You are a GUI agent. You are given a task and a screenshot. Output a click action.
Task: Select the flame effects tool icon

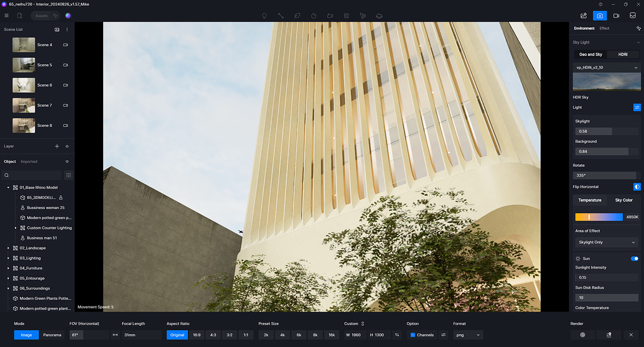point(314,16)
